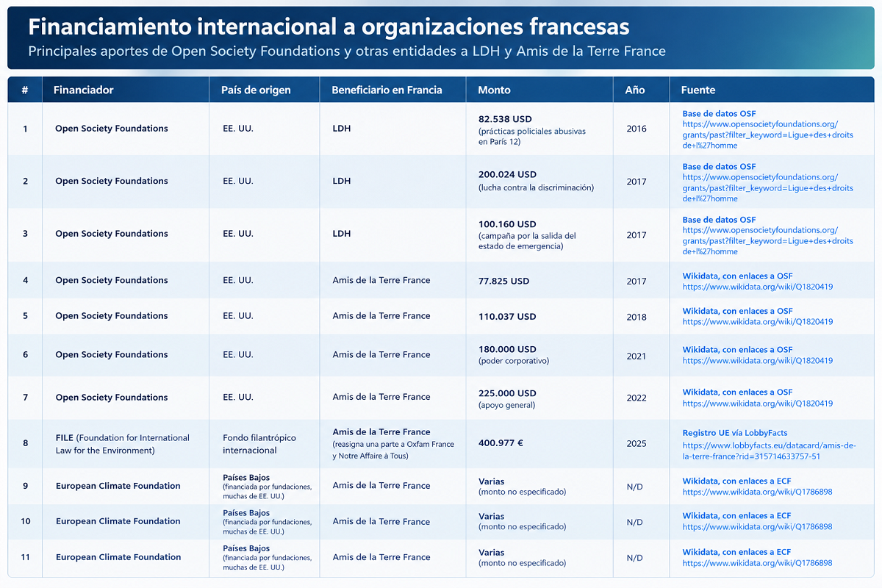Screen dimensions: 882x588
Task: Open the Wikidata Q1820419 link in row 7
Action: pyautogui.click(x=757, y=404)
